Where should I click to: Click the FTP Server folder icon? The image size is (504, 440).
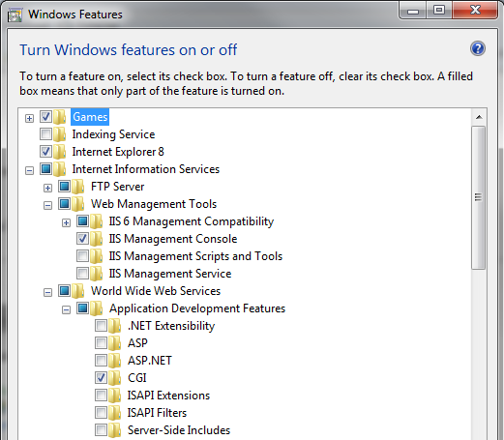(78, 187)
